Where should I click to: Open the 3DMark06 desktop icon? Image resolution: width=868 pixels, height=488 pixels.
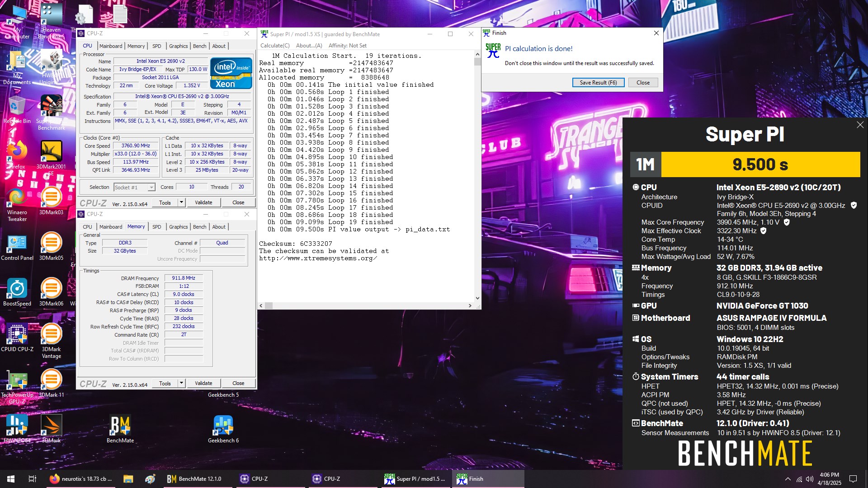51,292
